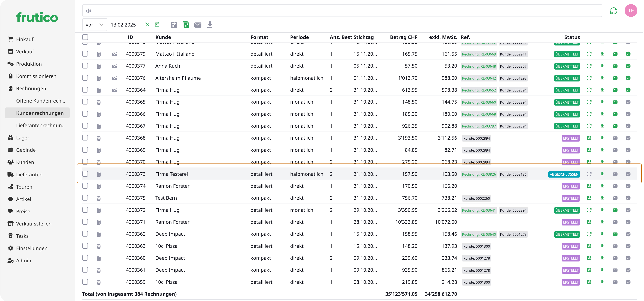Viewport: 644px width, 301px height.
Task: Select the checkbox for invoice 4000359
Action: tap(85, 282)
